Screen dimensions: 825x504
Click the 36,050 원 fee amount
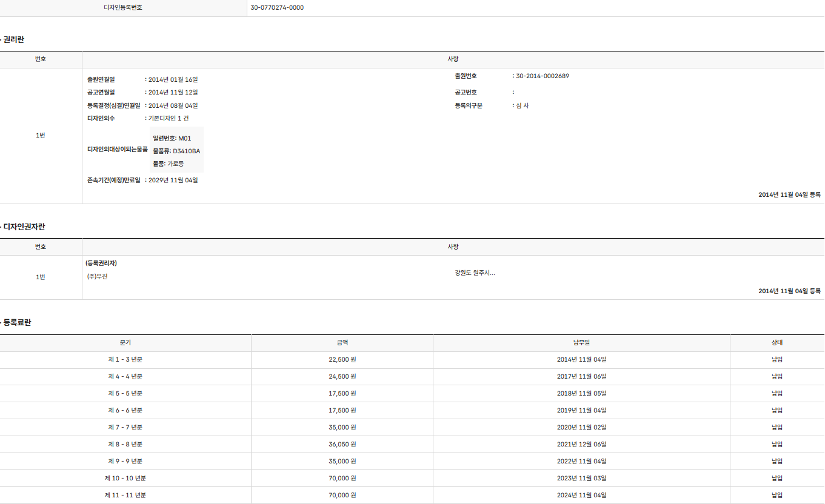(x=342, y=445)
